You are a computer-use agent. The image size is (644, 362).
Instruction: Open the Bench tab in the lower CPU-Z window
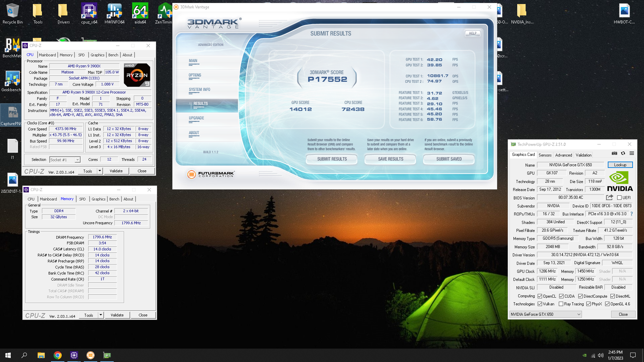tap(114, 199)
